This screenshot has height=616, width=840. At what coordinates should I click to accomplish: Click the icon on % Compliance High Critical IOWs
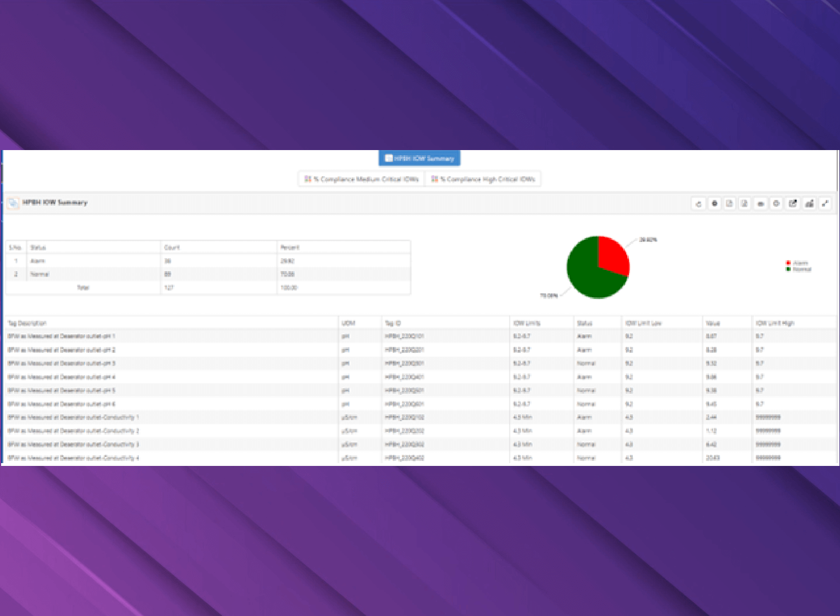point(434,179)
